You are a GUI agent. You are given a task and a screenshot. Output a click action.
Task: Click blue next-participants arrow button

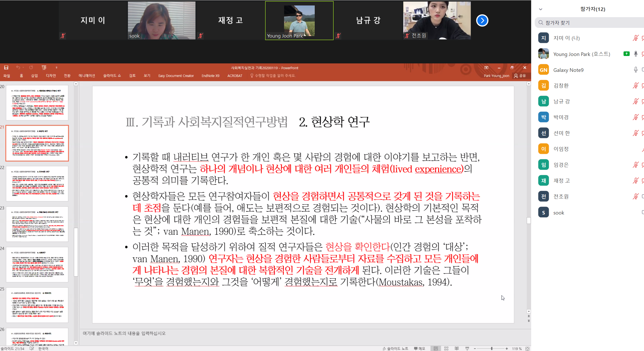click(482, 20)
